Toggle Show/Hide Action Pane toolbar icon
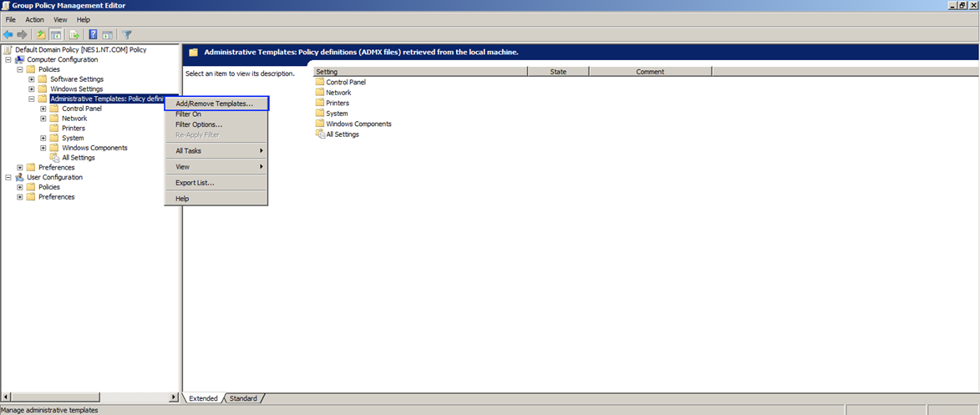This screenshot has height=415, width=980. click(x=107, y=35)
